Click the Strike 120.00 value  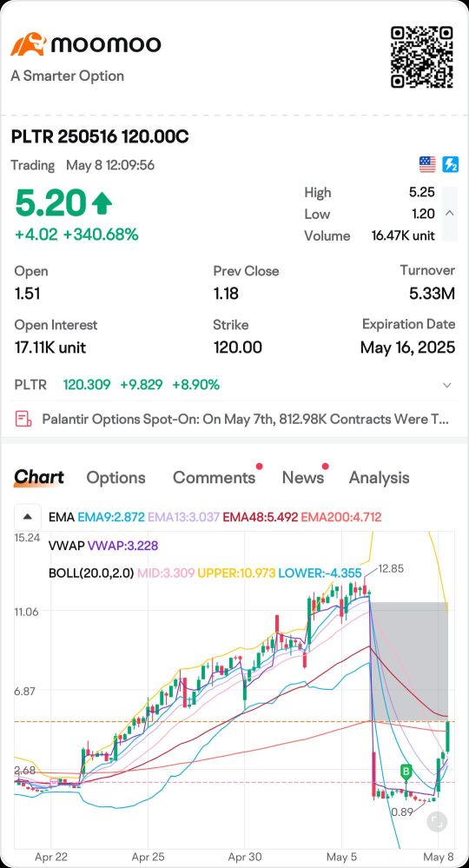[238, 348]
